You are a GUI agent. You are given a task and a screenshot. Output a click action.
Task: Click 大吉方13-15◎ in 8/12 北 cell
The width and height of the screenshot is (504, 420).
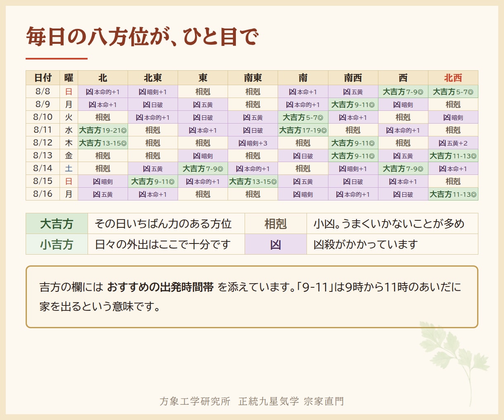[103, 143]
